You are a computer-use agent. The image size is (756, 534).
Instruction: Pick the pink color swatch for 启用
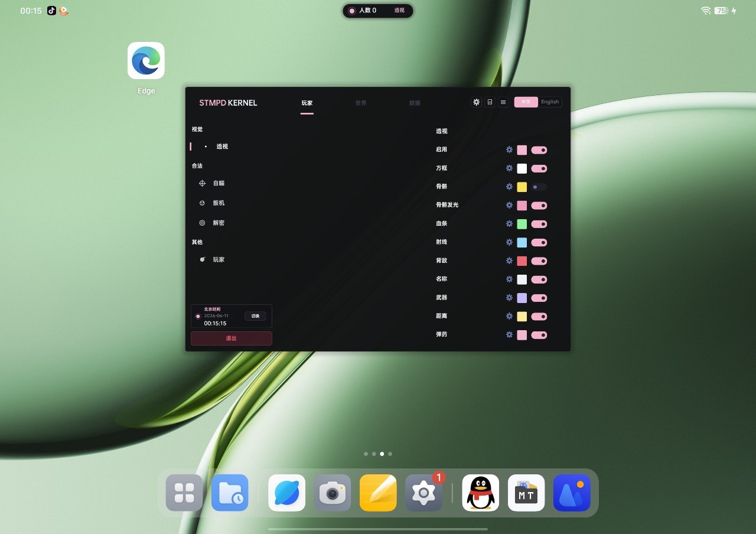tap(522, 150)
